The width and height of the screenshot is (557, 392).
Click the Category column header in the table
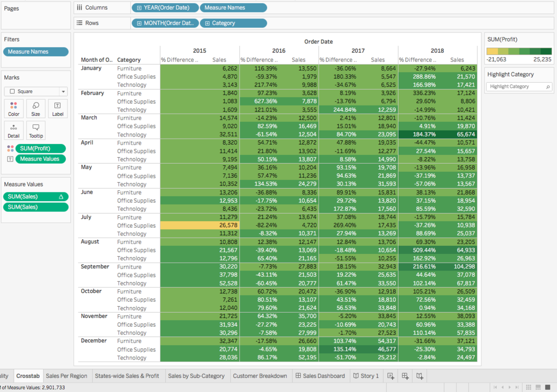(x=129, y=60)
